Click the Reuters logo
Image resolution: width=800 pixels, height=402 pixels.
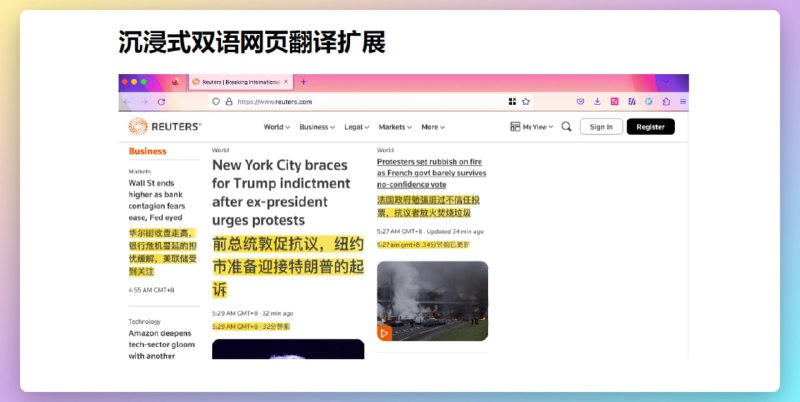165,127
